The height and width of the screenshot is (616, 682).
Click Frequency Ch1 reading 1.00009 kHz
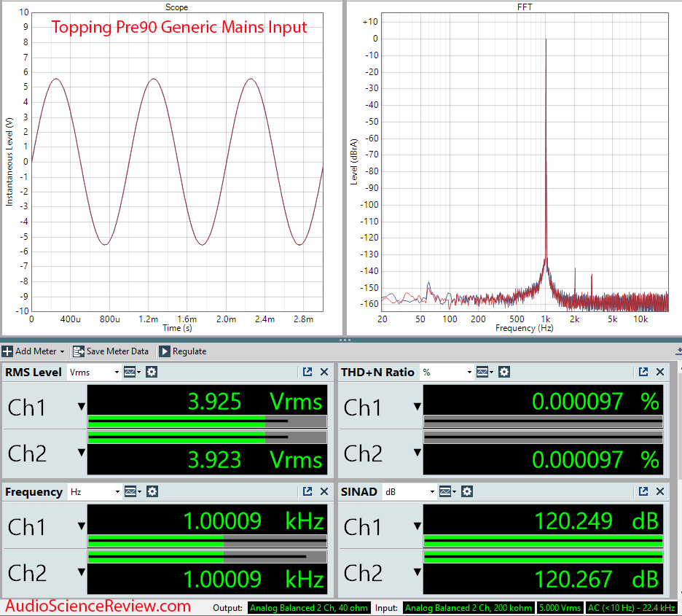(x=254, y=521)
